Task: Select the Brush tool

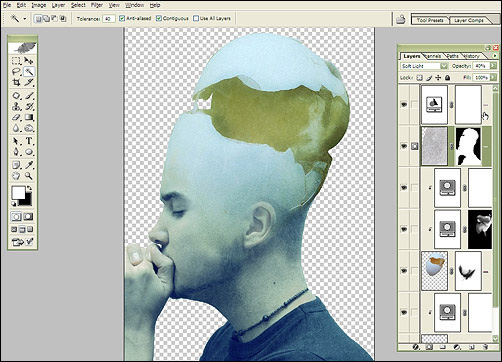Action: pyautogui.click(x=29, y=96)
